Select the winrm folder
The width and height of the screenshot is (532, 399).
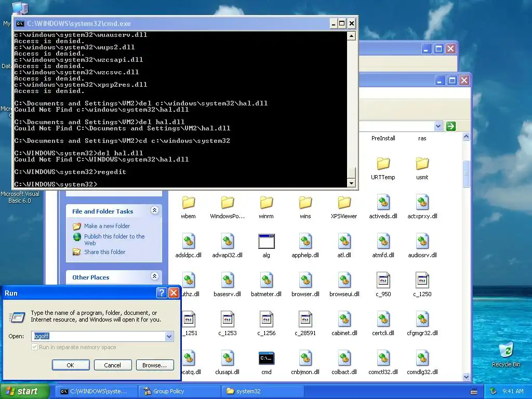[x=267, y=203]
